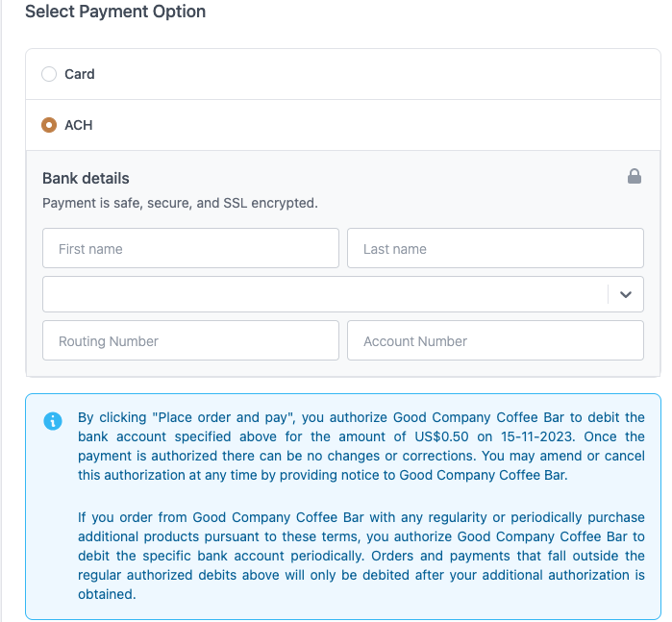The width and height of the screenshot is (672, 622).
Task: Click the "Card" option label text
Action: [x=80, y=74]
